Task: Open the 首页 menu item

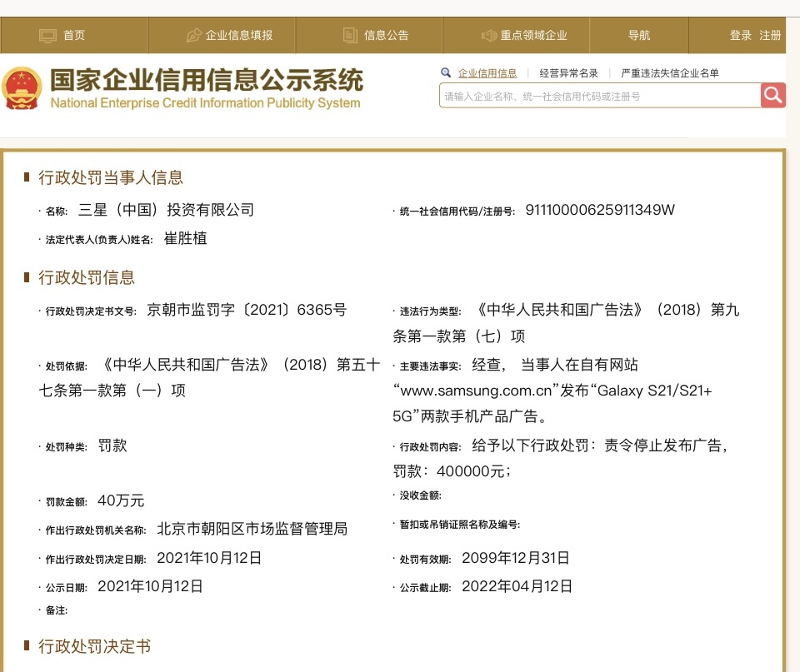Action: click(74, 35)
